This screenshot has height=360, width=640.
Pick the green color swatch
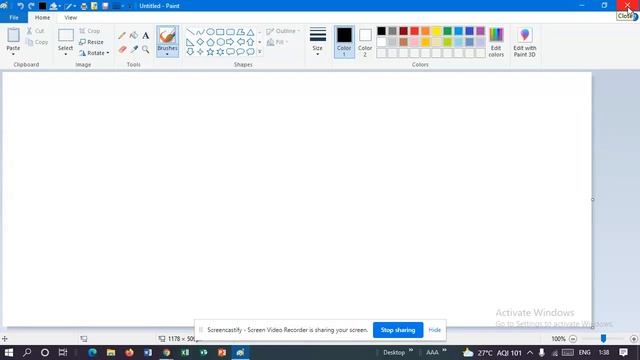coord(447,31)
